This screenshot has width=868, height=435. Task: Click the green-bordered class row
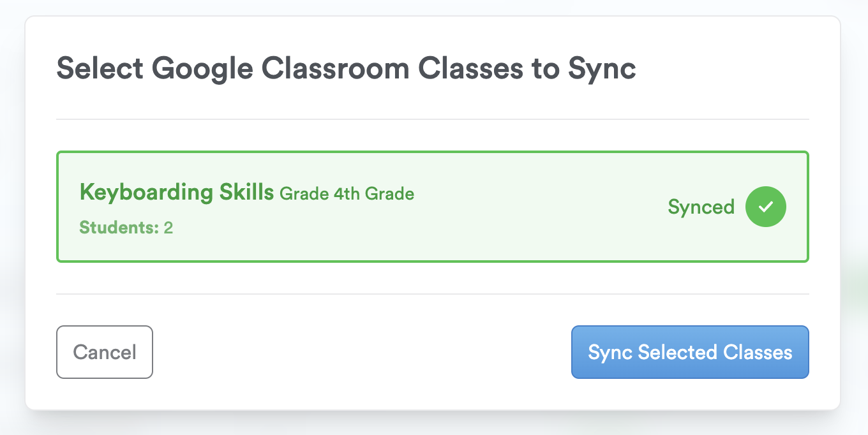pyautogui.click(x=432, y=207)
